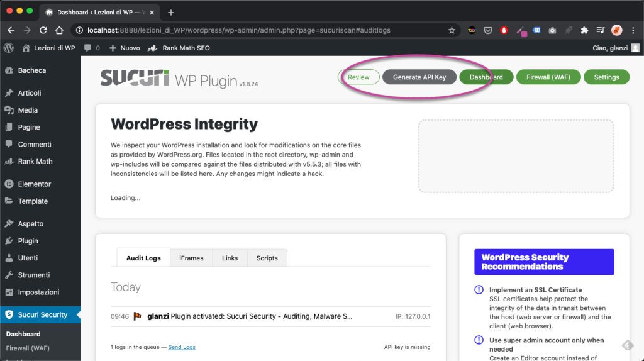The height and width of the screenshot is (361, 644).
Task: Open Template in sidebar
Action: pyautogui.click(x=40, y=201)
